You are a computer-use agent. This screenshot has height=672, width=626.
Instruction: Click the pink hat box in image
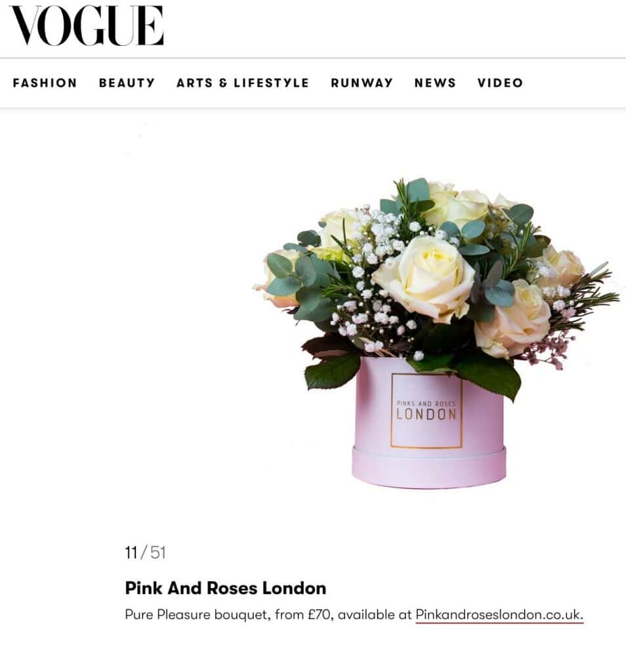pos(429,423)
